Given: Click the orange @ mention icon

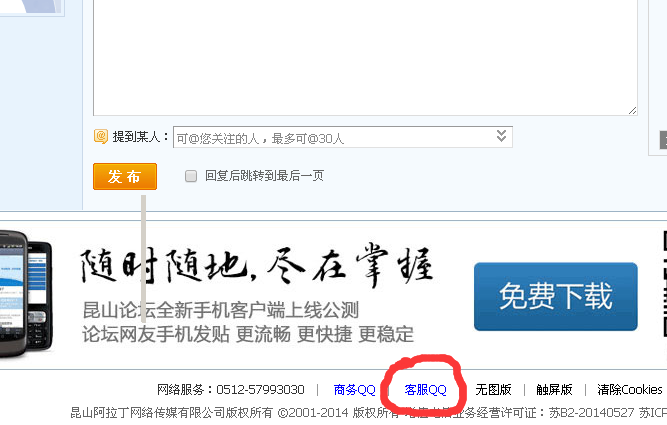Looking at the screenshot, I should 101,137.
